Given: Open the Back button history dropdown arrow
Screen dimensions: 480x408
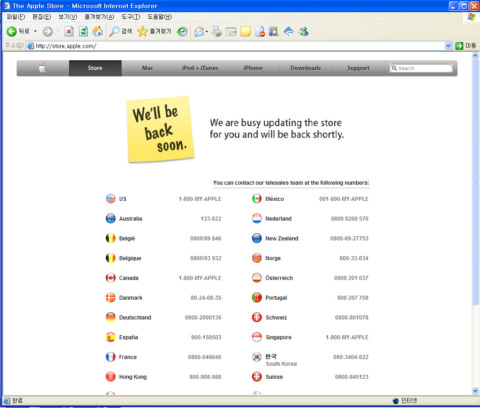Looking at the screenshot, I should coord(35,31).
